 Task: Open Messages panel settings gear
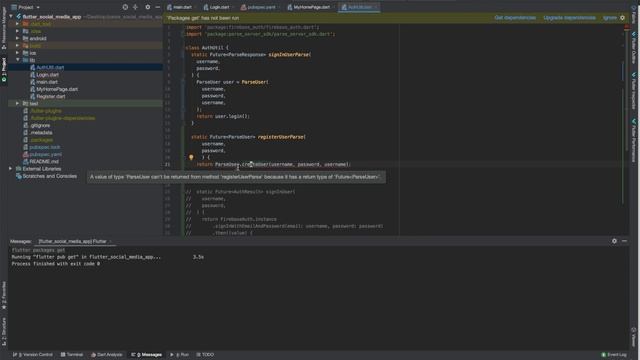614,241
